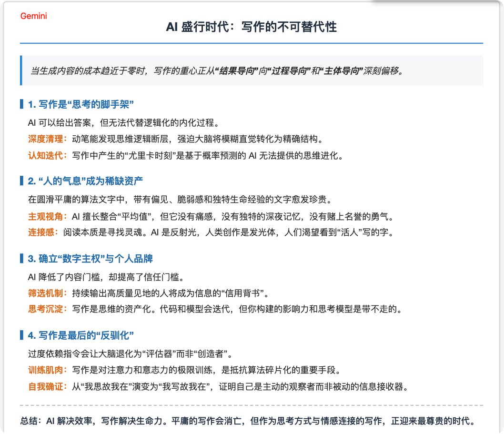The image size is (504, 434).
Task: Click the italic intro quote about 结果导向
Action: pos(217,71)
